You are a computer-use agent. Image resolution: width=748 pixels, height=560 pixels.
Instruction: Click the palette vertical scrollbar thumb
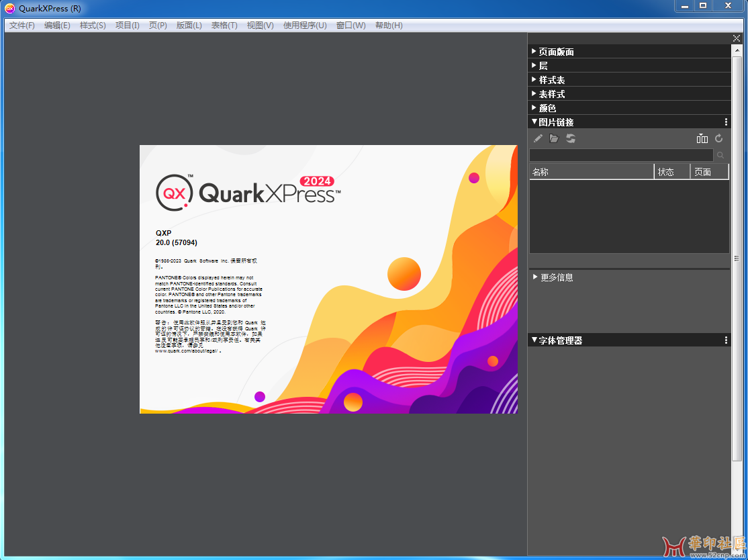(737, 258)
